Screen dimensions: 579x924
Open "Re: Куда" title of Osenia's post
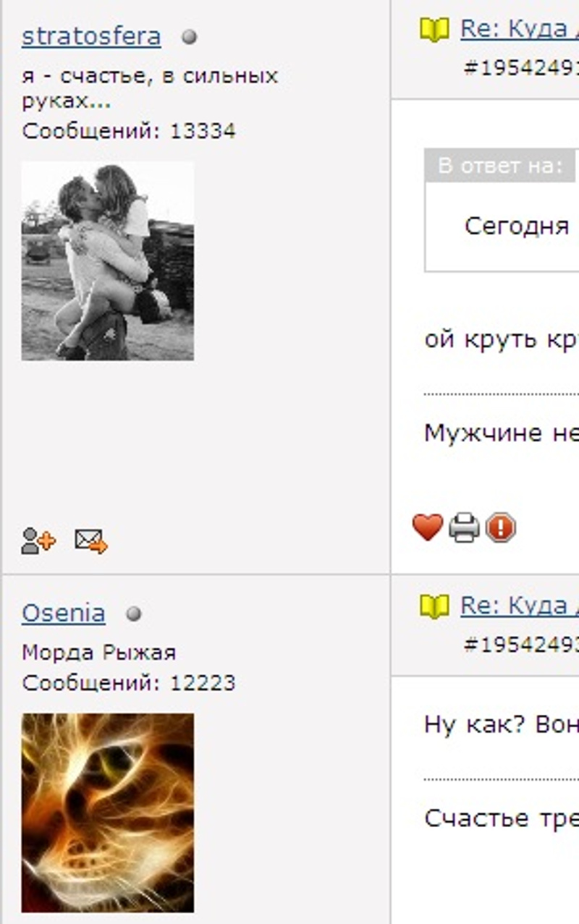click(x=520, y=606)
